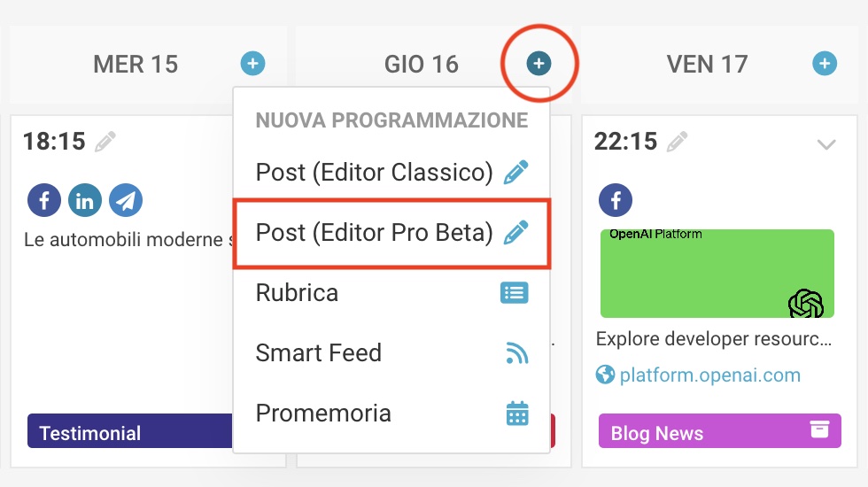The width and height of the screenshot is (868, 487).
Task: Add new schedule on VEN 17
Action: click(x=825, y=63)
